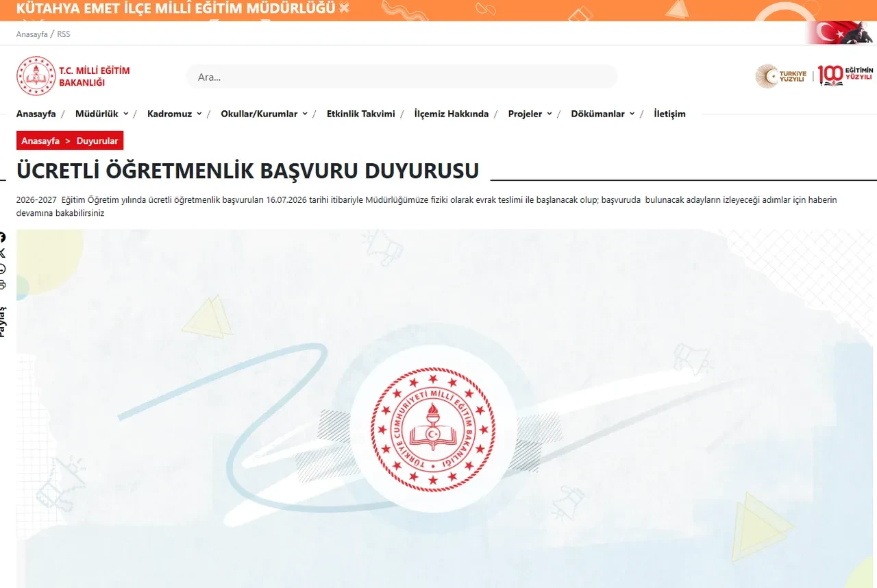877x588 pixels.
Task: Click the Eğitimin Yüzyılı 100 logo
Action: pos(845,75)
